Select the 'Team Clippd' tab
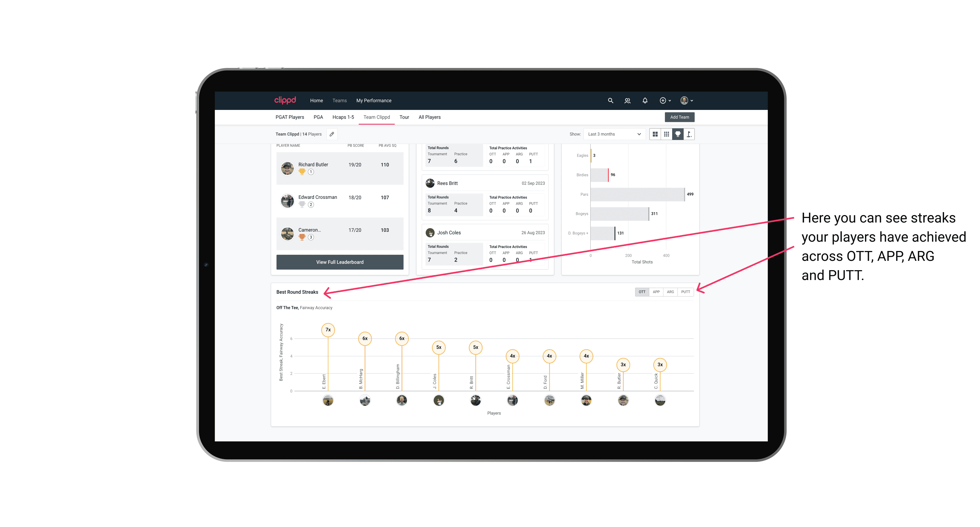Screen dimensions: 980x527 pyautogui.click(x=377, y=117)
